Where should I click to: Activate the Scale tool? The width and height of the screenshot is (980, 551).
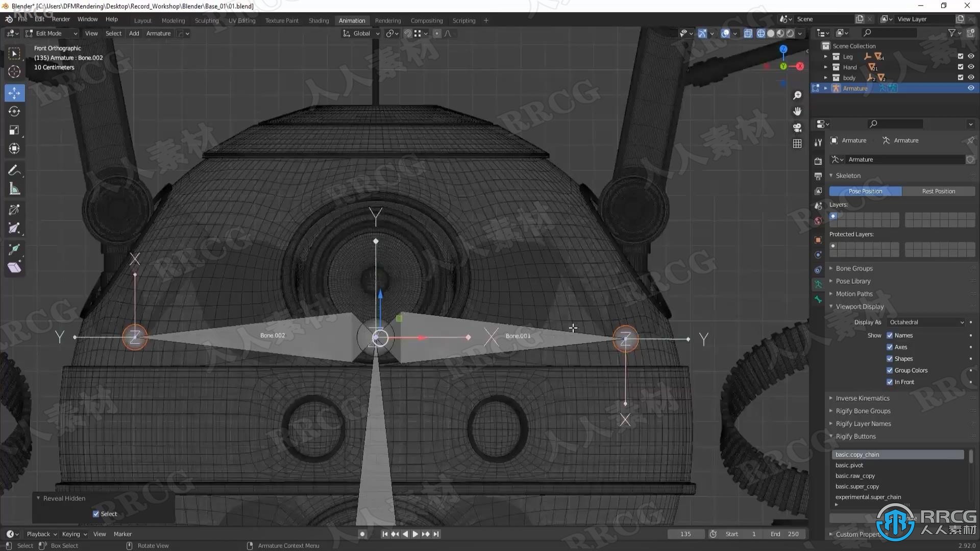[14, 130]
